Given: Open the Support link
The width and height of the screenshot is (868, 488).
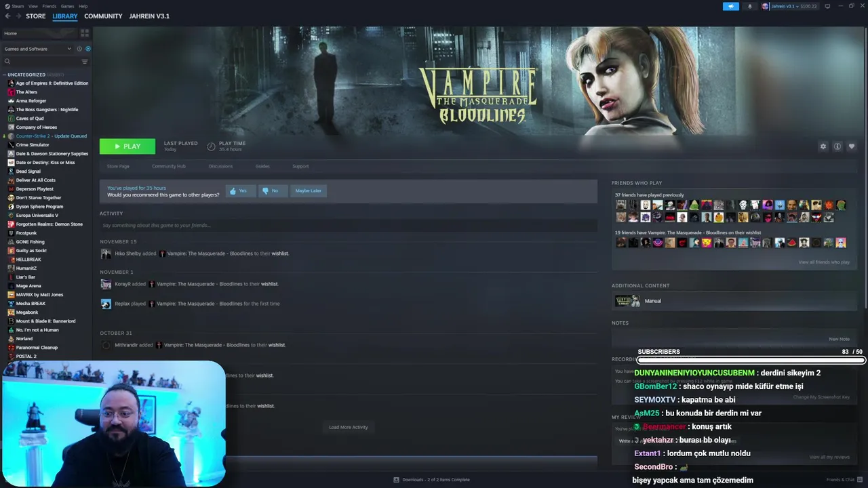Looking at the screenshot, I should tap(300, 166).
